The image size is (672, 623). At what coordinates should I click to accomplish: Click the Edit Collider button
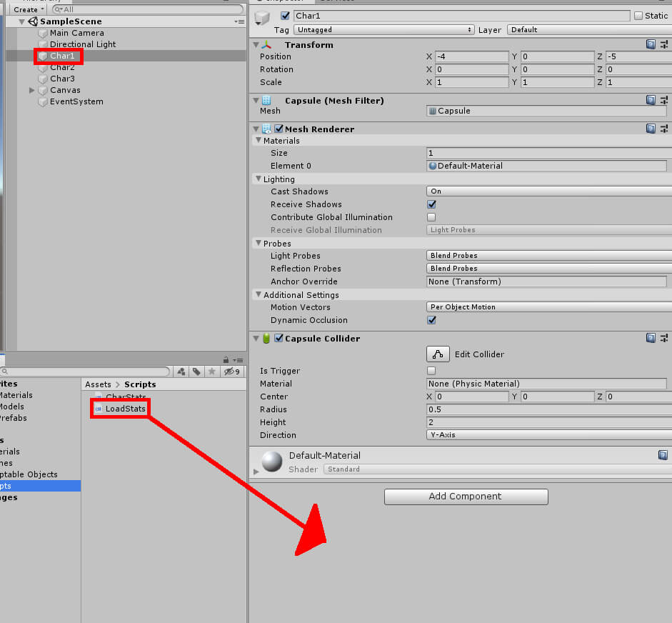tap(438, 354)
